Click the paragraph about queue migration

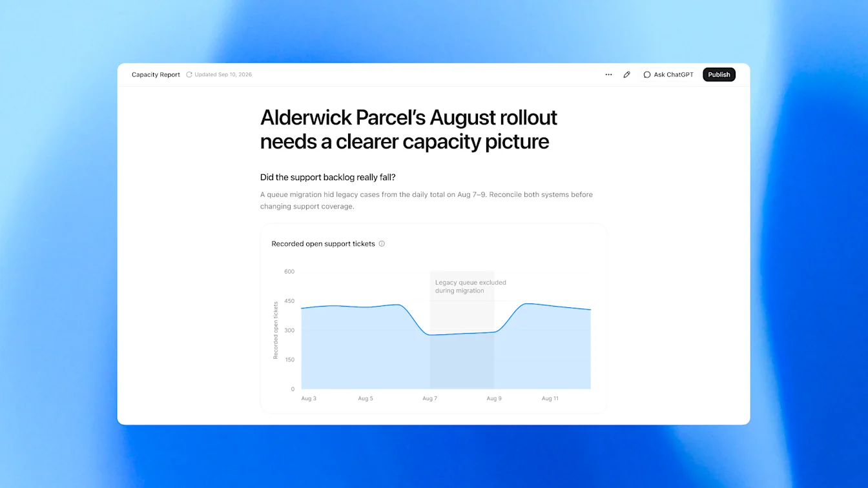(426, 200)
